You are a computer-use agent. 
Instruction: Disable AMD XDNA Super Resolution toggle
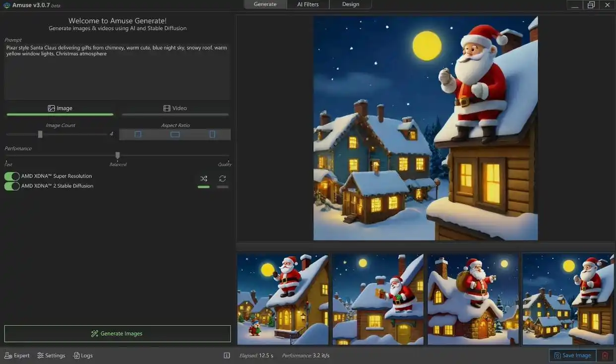(12, 176)
